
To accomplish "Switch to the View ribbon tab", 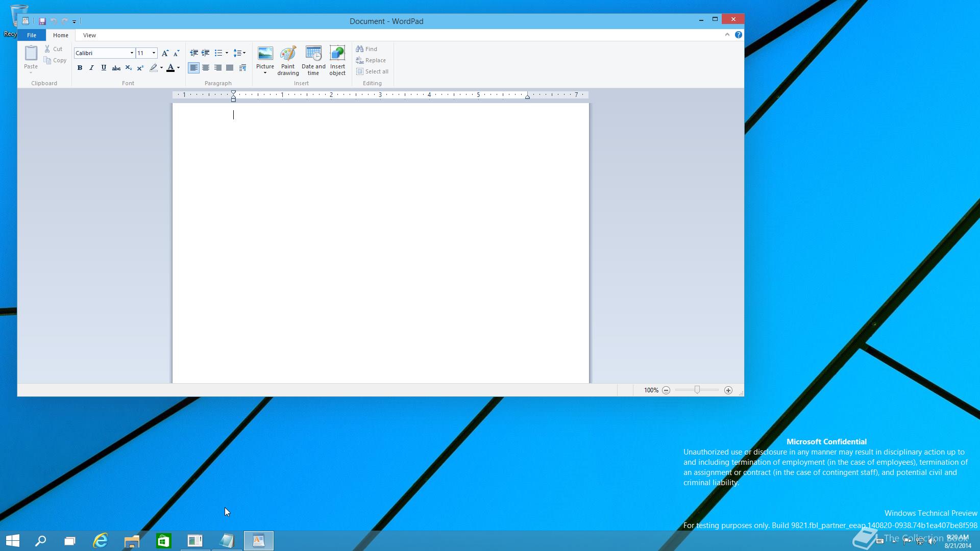I will tap(89, 35).
